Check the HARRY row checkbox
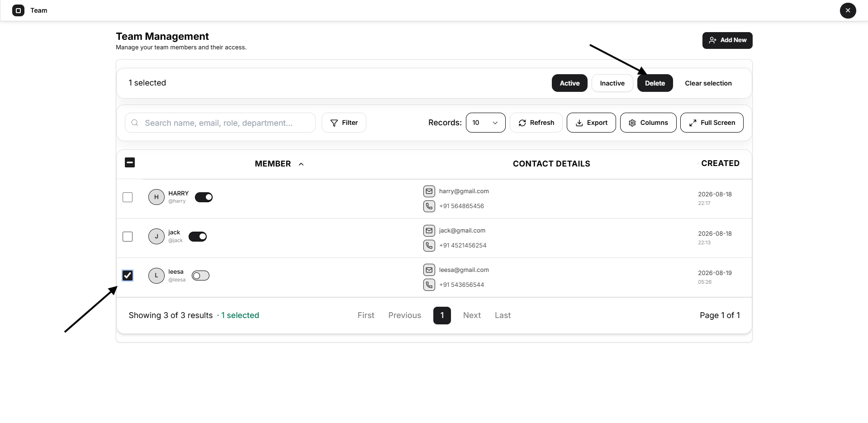Screen dimensions: 868x423 128,197
